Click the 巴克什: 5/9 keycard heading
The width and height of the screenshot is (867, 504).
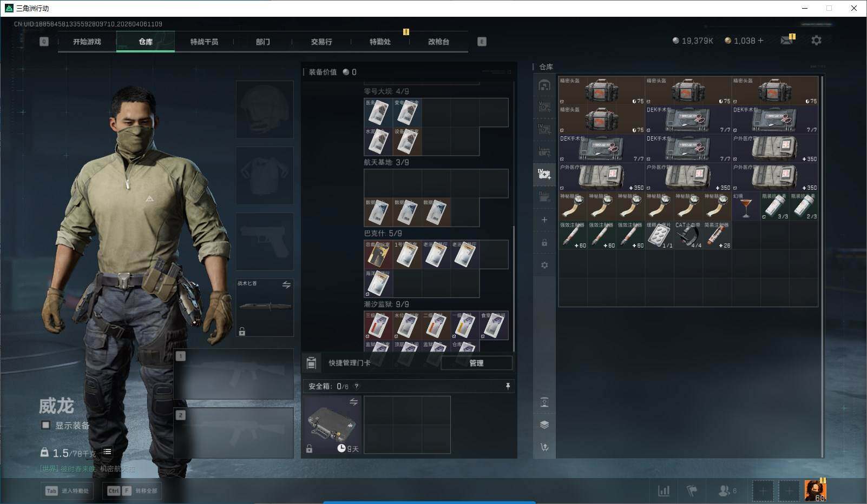[x=383, y=234]
